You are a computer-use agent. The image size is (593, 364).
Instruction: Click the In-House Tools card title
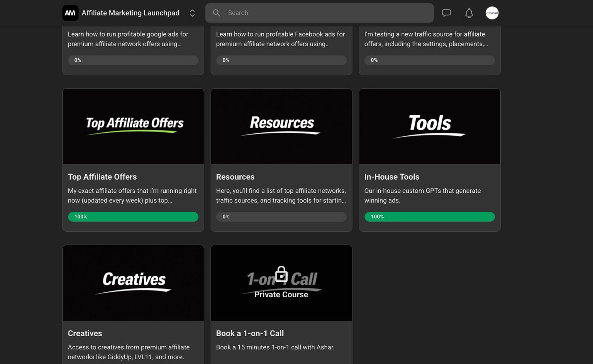tap(392, 177)
